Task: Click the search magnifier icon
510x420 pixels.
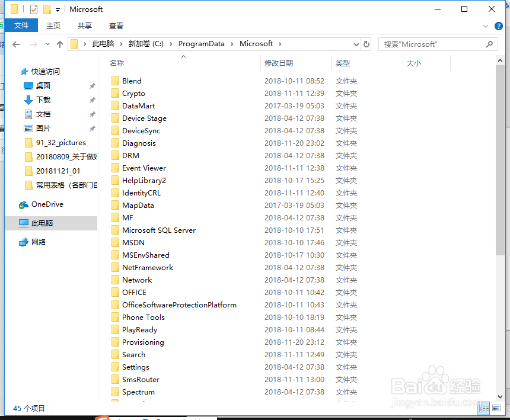Action: point(490,44)
